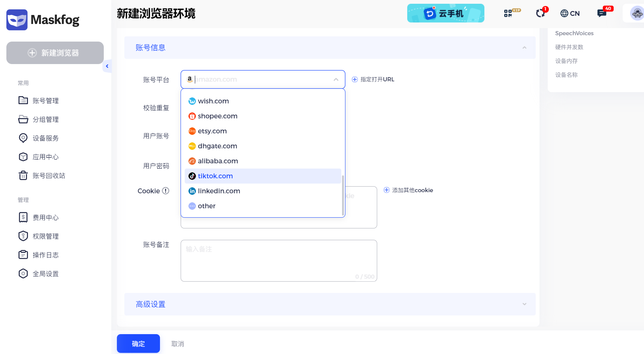Open 账号回收站 in the sidebar

(x=49, y=176)
